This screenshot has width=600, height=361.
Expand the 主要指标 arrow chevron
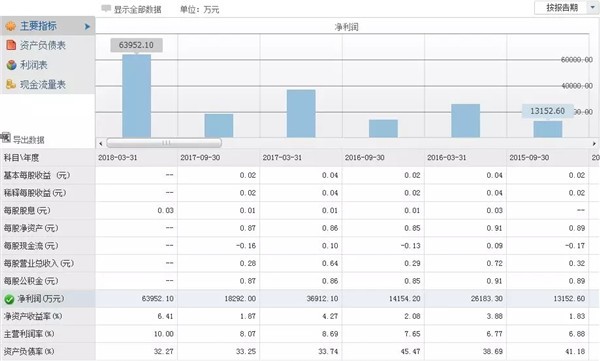coord(88,26)
